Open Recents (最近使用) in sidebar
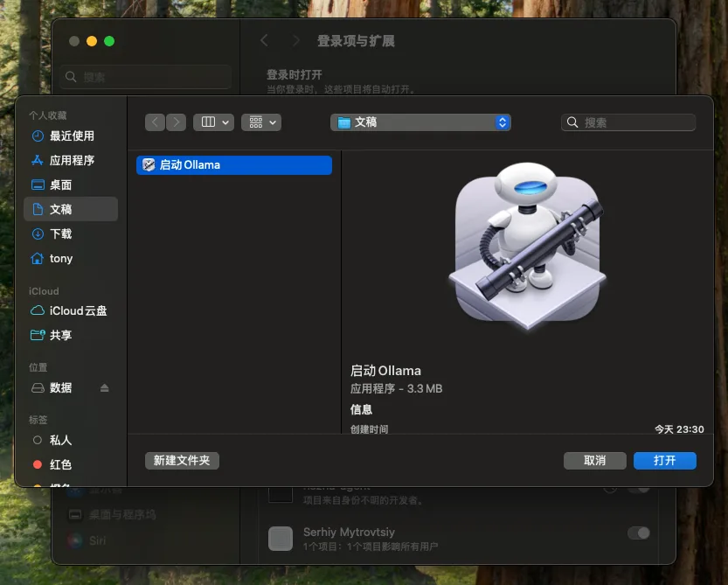 pos(71,136)
